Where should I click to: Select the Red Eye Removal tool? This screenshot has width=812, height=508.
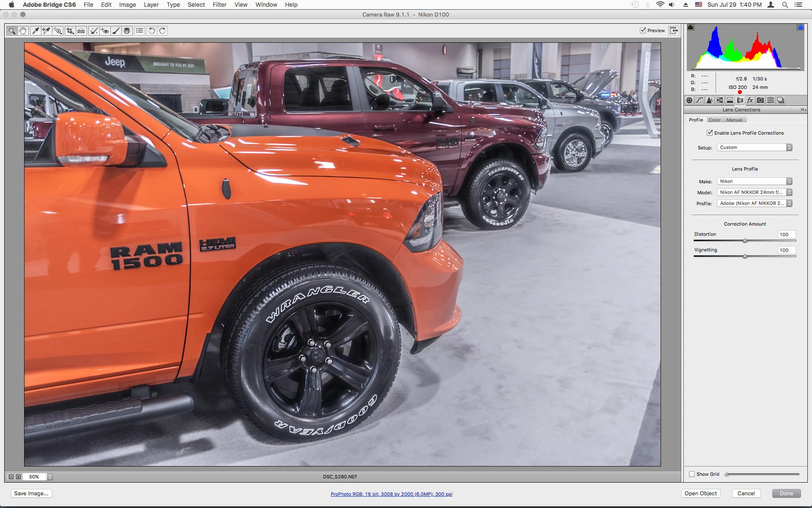coord(105,30)
